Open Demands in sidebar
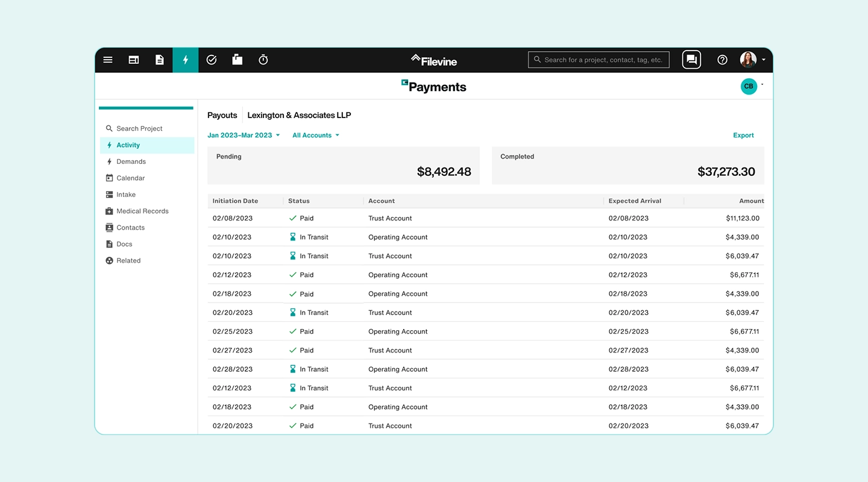 [x=147, y=161]
